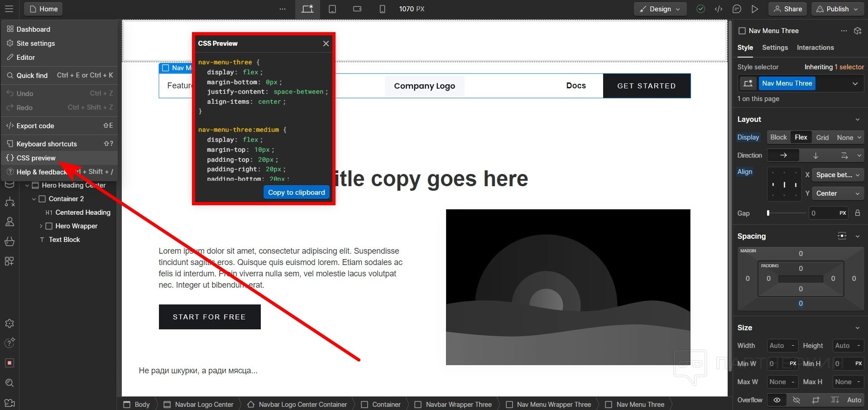Choose Export code from the menu

35,126
